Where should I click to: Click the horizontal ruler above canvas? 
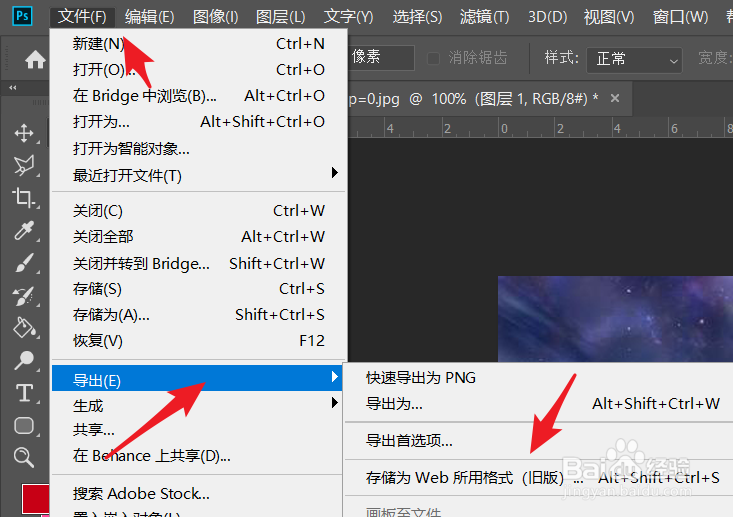(x=540, y=128)
